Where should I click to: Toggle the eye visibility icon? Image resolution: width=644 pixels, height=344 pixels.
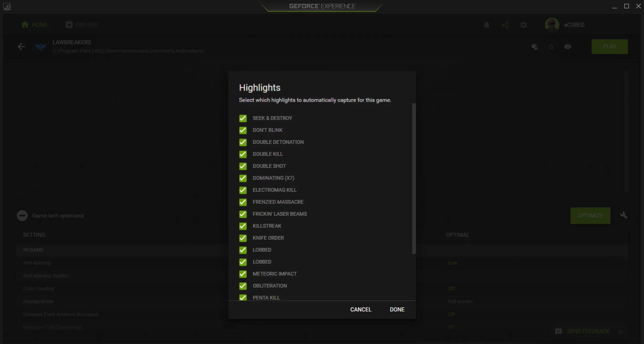click(568, 47)
